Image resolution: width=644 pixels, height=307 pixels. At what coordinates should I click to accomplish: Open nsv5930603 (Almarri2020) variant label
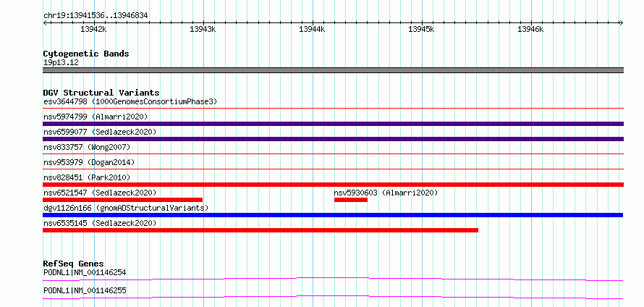(x=386, y=193)
